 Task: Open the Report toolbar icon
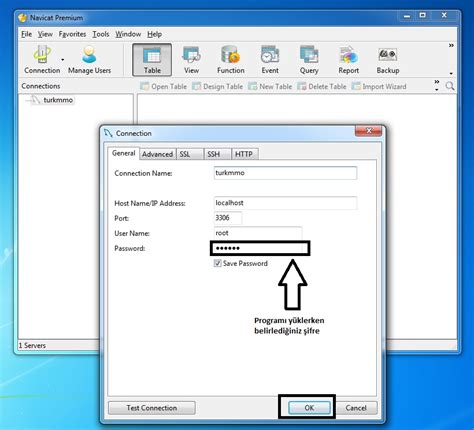click(349, 60)
